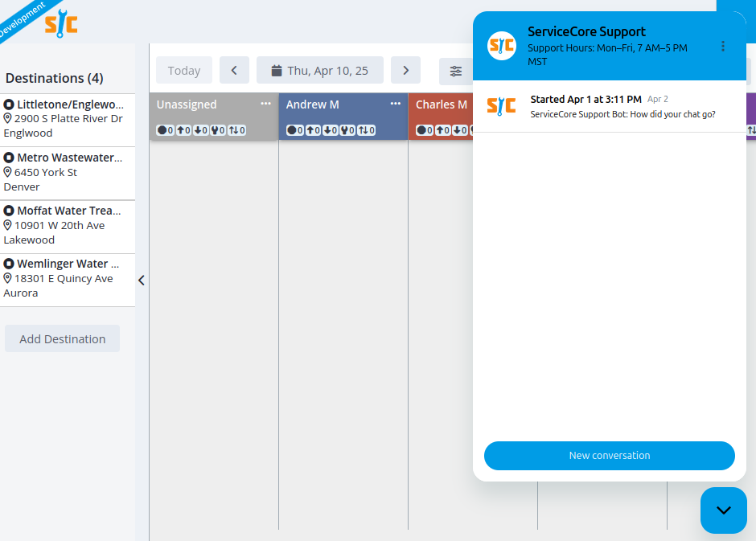Select the Littletone/Englewo... destination
This screenshot has height=541, width=756.
click(x=68, y=119)
